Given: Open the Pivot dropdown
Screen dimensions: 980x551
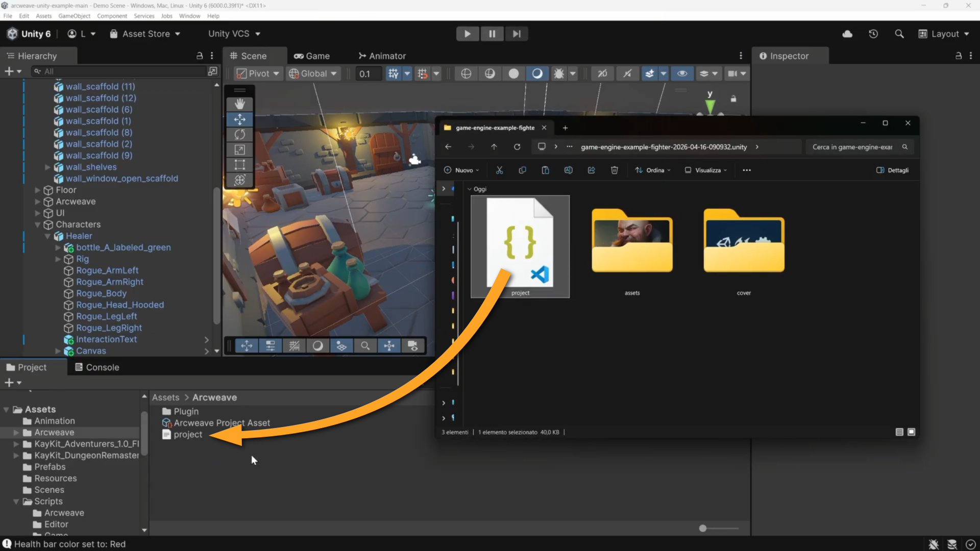Looking at the screenshot, I should pyautogui.click(x=258, y=73).
